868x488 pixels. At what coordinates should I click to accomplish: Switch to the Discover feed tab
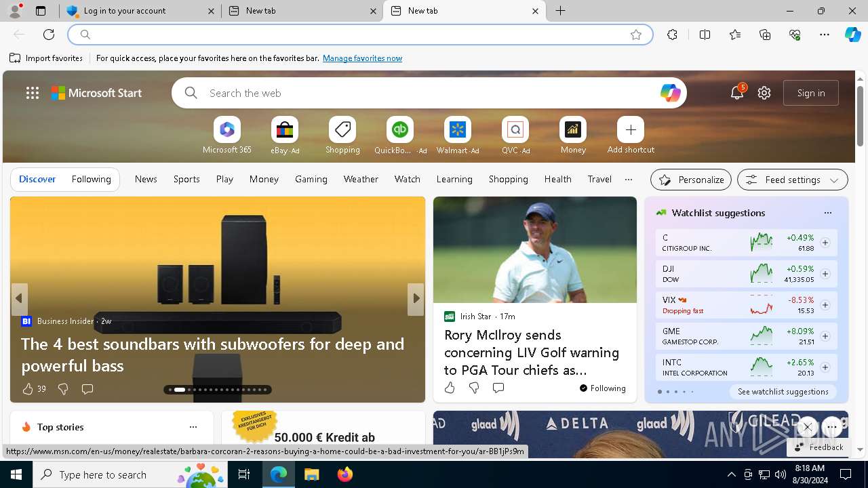[37, 179]
